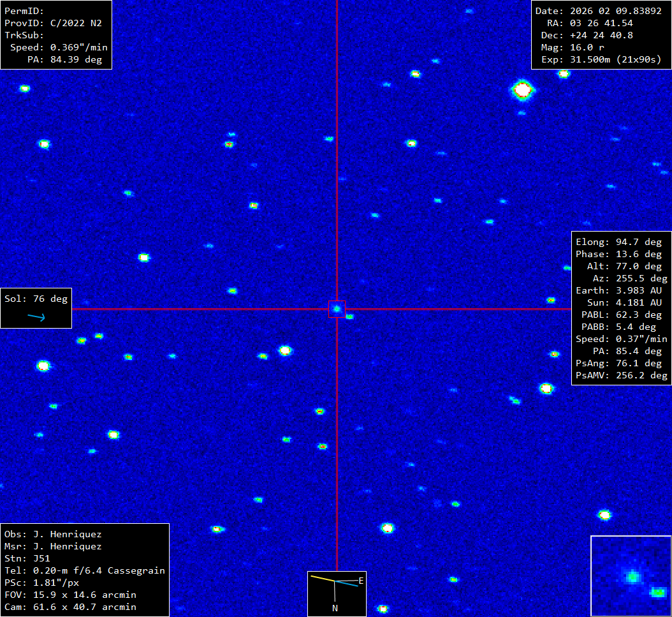The width and height of the screenshot is (672, 617).
Task: Click the E label on the compass
Action: pos(361,580)
